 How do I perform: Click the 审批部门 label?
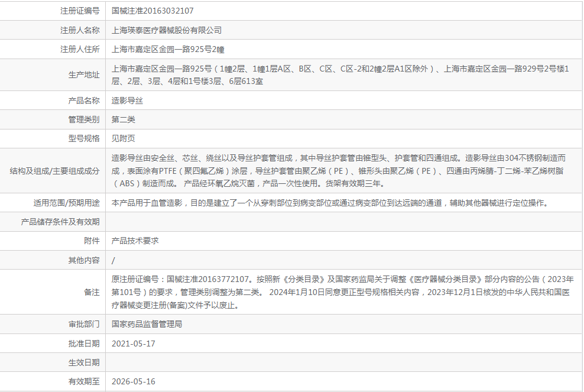pos(84,324)
